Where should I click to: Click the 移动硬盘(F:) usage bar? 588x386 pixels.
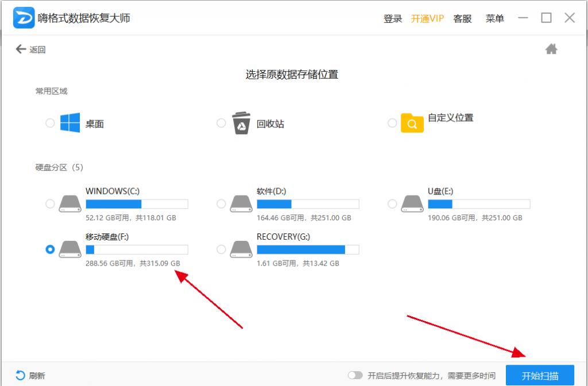[137, 249]
